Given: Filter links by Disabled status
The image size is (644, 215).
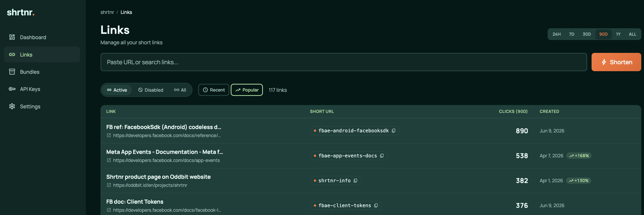Looking at the screenshot, I should pyautogui.click(x=151, y=90).
